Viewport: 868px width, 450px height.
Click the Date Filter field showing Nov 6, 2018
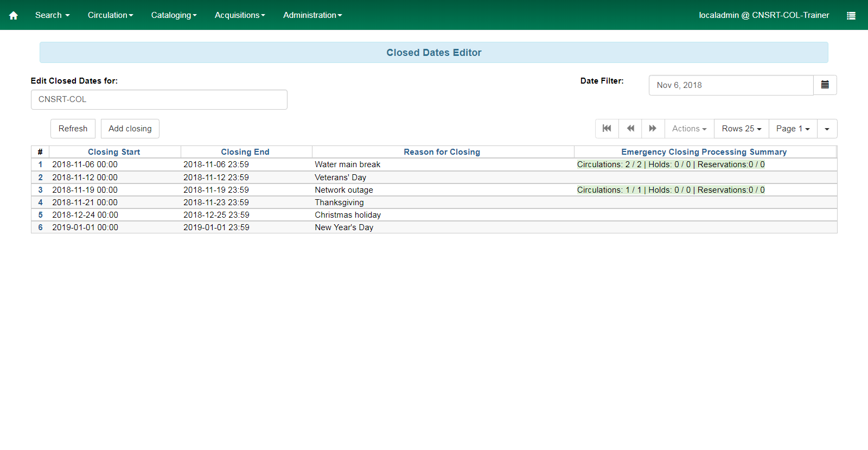[x=731, y=85]
